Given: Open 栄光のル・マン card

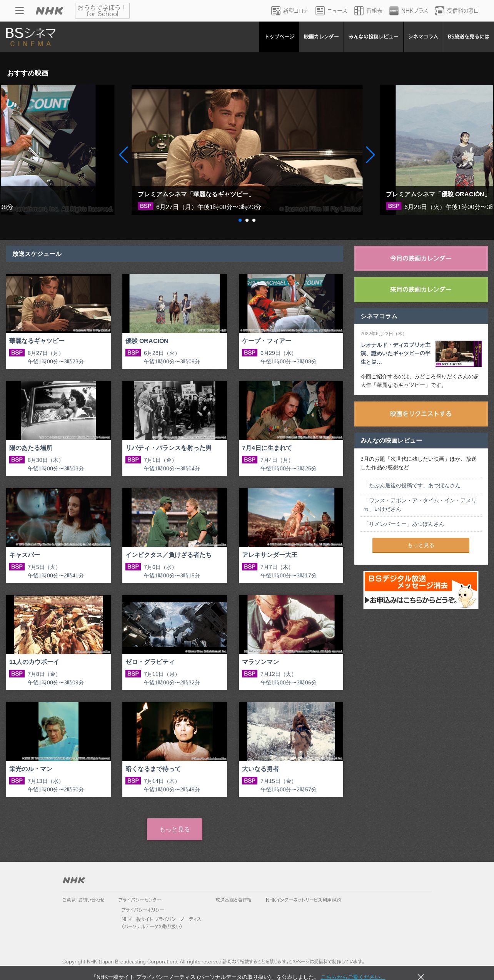Looking at the screenshot, I should pos(58,749).
